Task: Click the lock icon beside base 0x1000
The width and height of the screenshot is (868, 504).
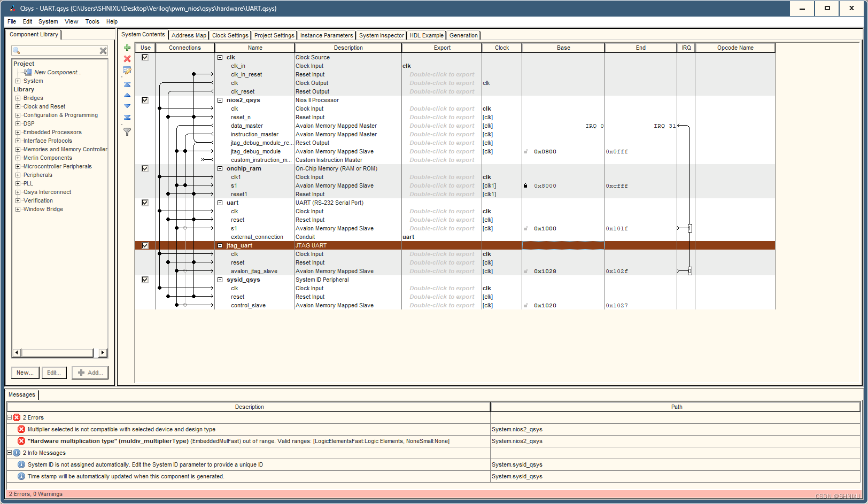Action: point(525,228)
